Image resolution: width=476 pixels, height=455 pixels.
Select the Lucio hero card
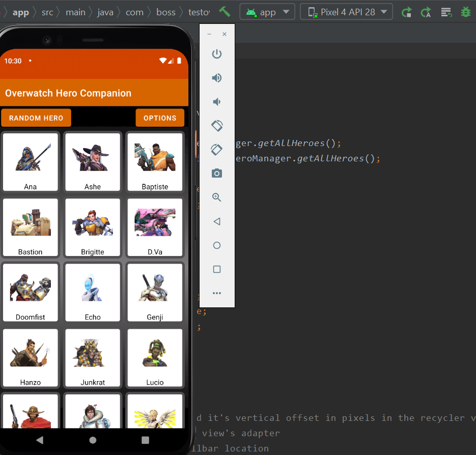click(155, 358)
